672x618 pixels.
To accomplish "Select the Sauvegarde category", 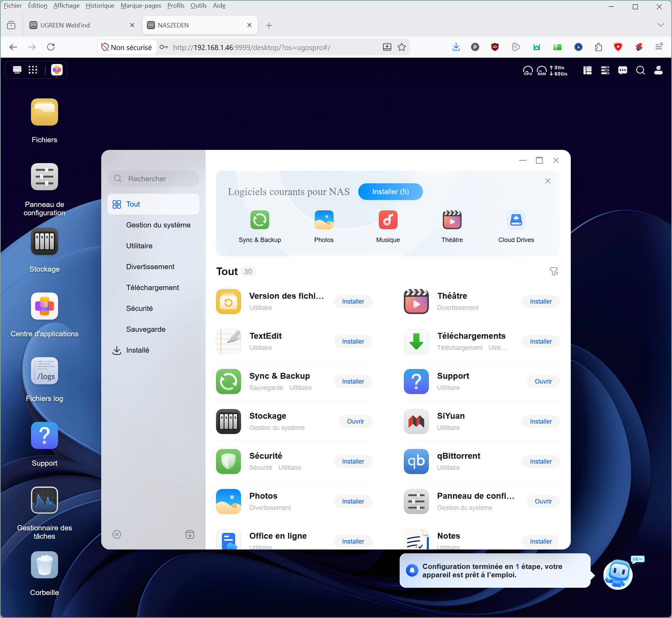I will click(x=153, y=329).
